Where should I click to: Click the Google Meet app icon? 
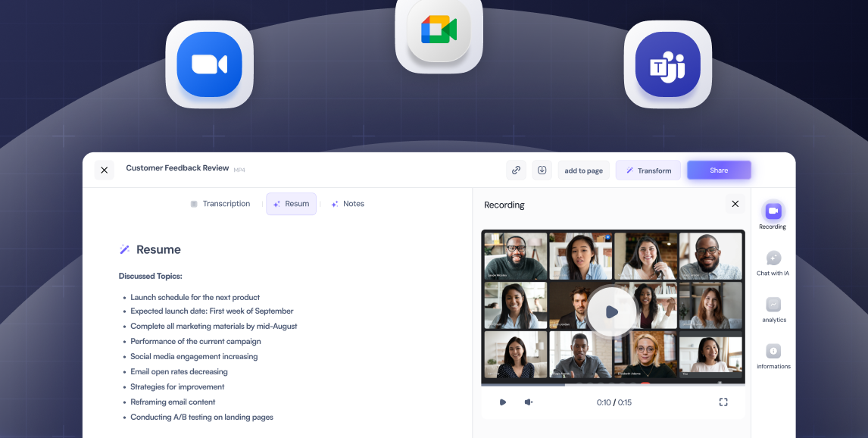(x=439, y=30)
